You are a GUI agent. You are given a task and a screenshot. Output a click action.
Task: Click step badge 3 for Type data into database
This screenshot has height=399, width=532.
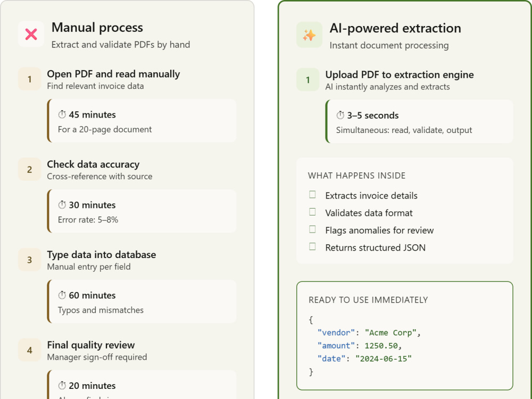click(x=29, y=260)
